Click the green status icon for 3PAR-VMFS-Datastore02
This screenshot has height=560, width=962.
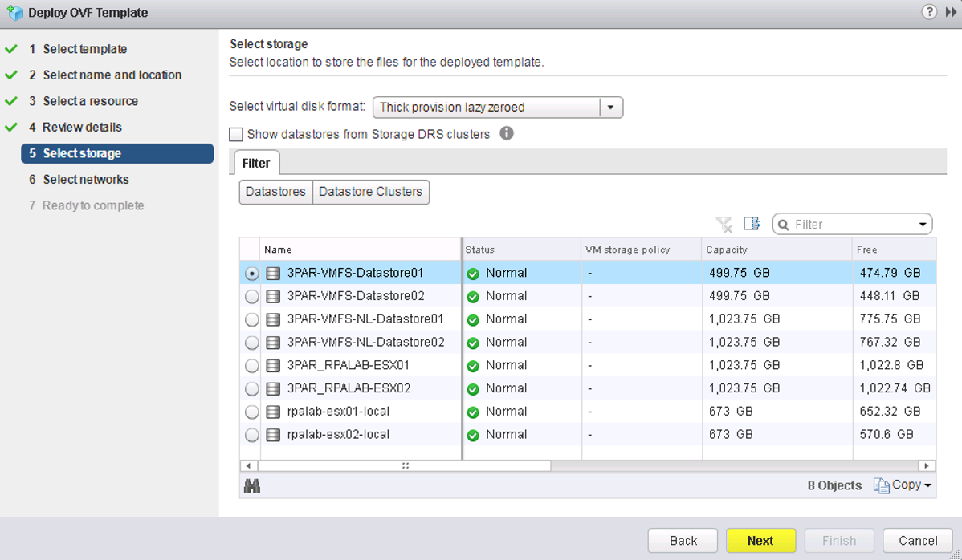coord(473,297)
